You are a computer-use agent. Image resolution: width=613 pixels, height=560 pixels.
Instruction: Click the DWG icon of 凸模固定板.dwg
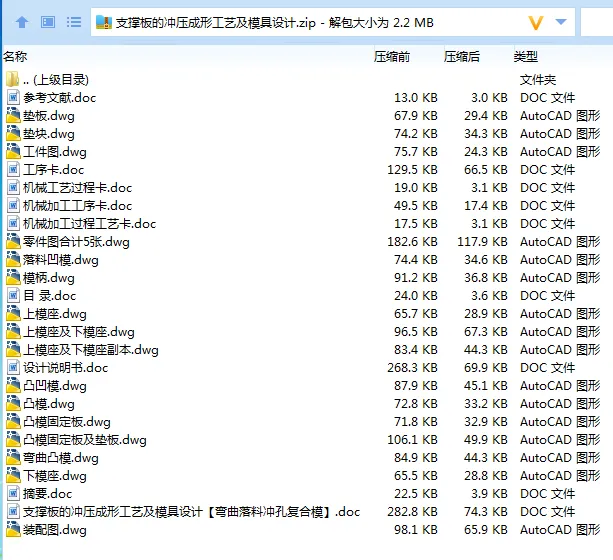[13, 422]
